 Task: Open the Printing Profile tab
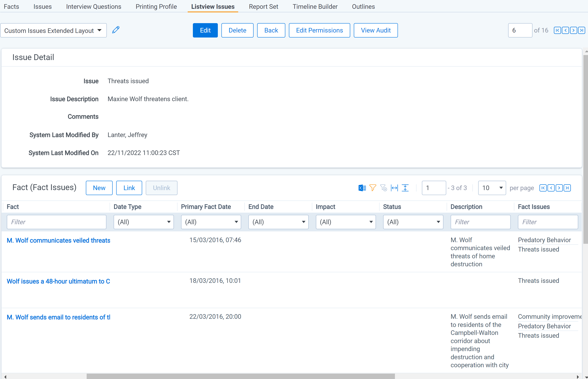coord(156,7)
